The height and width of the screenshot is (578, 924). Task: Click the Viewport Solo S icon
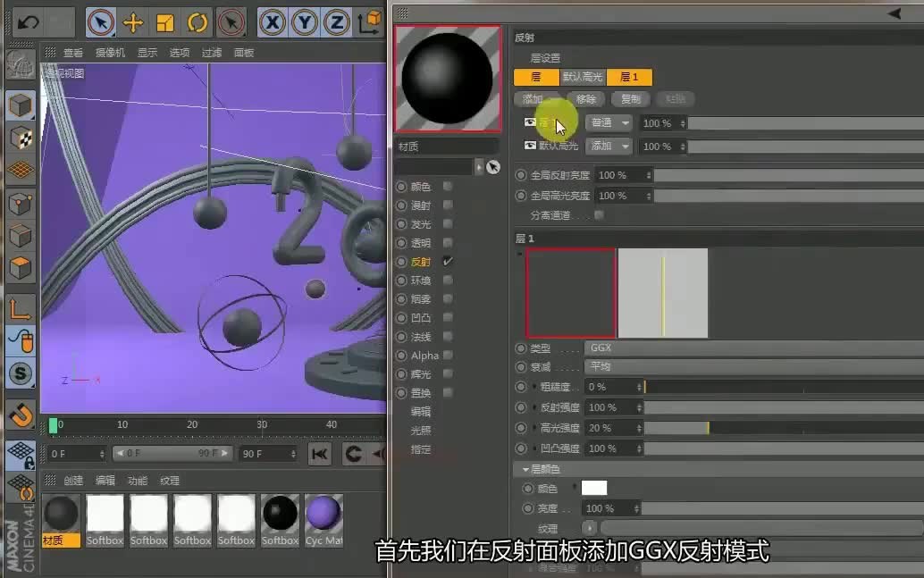pyautogui.click(x=21, y=373)
